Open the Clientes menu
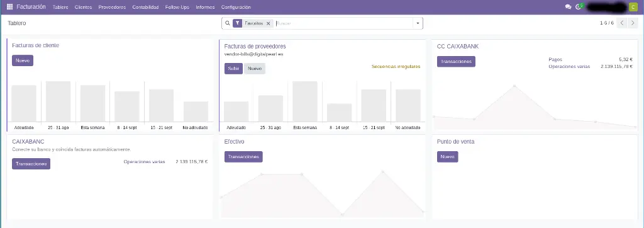 click(84, 7)
